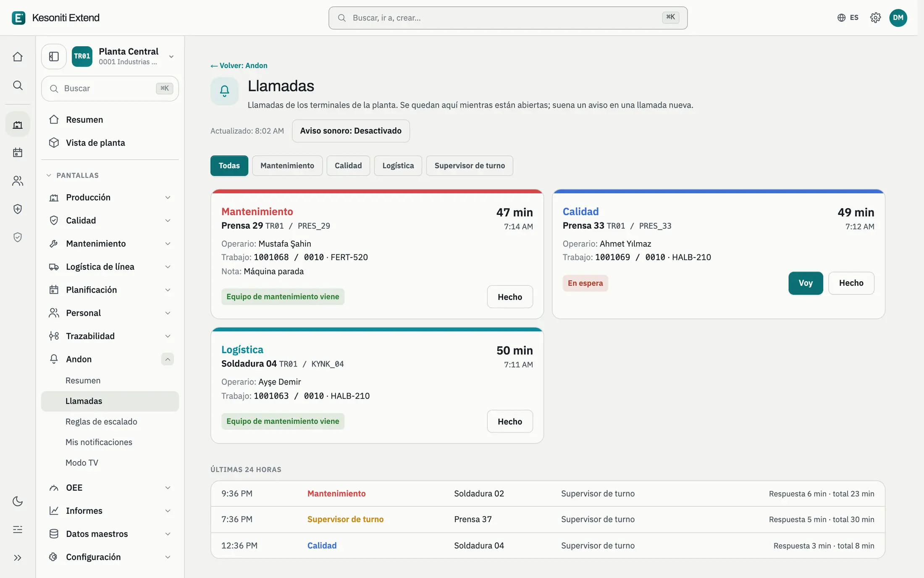Image resolution: width=924 pixels, height=578 pixels.
Task: Filter calls by Logística tab
Action: (398, 166)
